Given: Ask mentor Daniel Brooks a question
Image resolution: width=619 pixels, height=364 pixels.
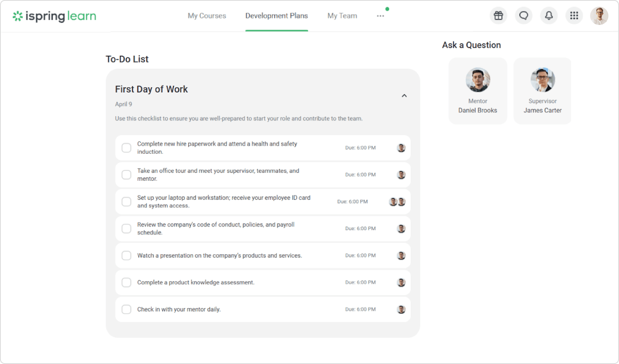Looking at the screenshot, I should tap(478, 91).
